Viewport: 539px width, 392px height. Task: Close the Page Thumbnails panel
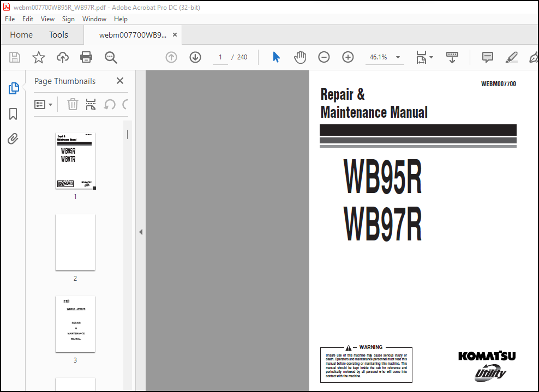[x=120, y=81]
